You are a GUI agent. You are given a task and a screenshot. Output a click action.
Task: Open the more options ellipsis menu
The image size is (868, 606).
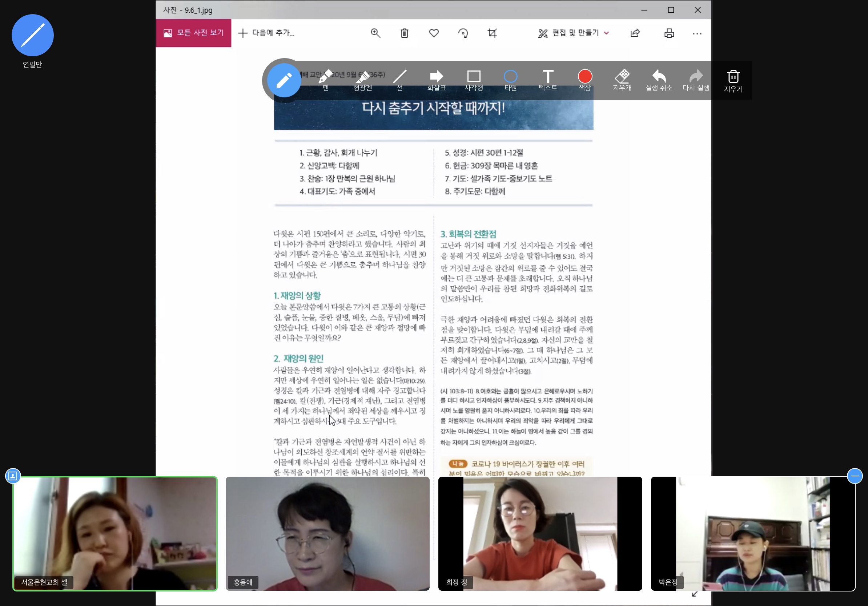[x=697, y=33]
